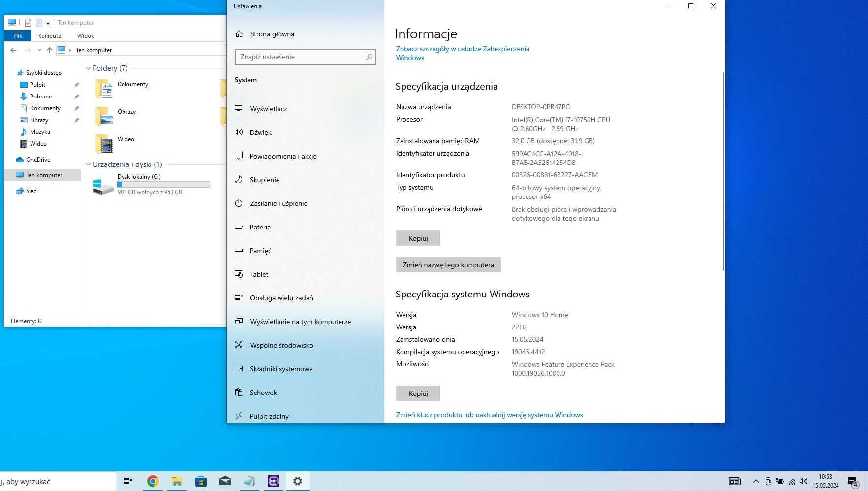Click Task View button on taskbar

pyautogui.click(x=127, y=481)
